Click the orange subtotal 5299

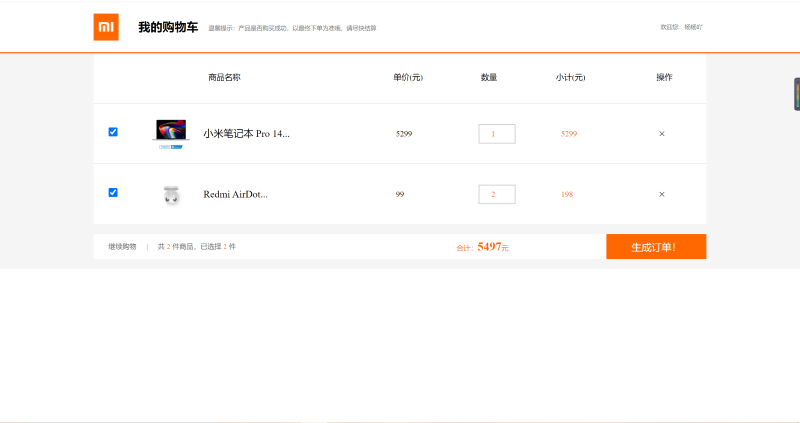click(569, 134)
